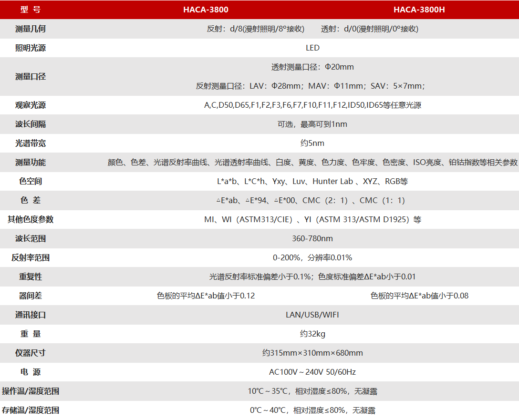Click the 其他色度参数 row label
Screen dimensions: 519x420
coord(31,219)
